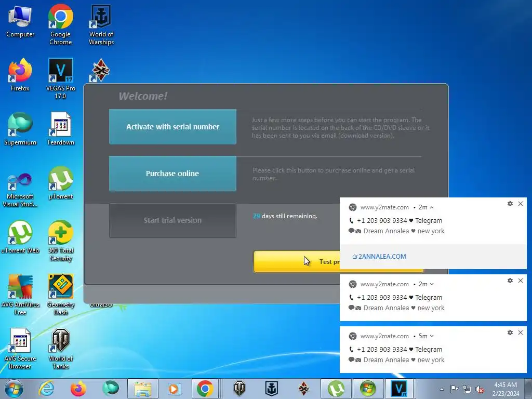Open the media player taskbar icon
This screenshot has width=532, height=399.
(x=175, y=389)
